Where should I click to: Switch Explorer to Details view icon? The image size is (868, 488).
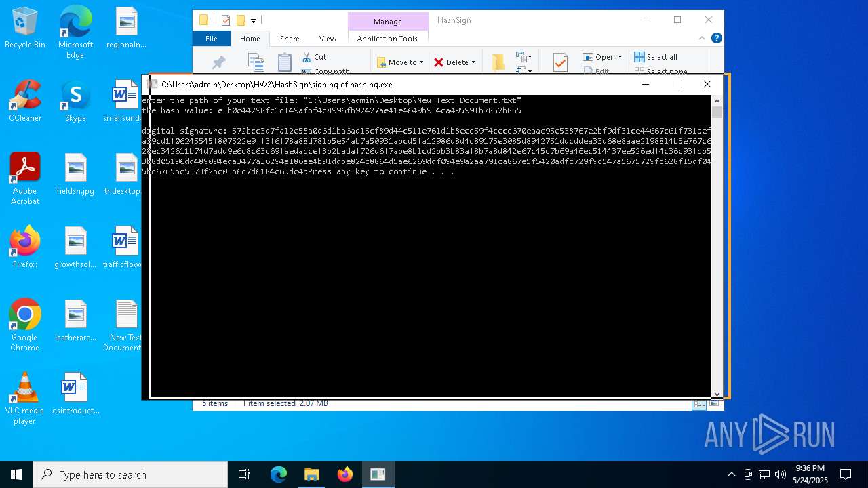(698, 404)
